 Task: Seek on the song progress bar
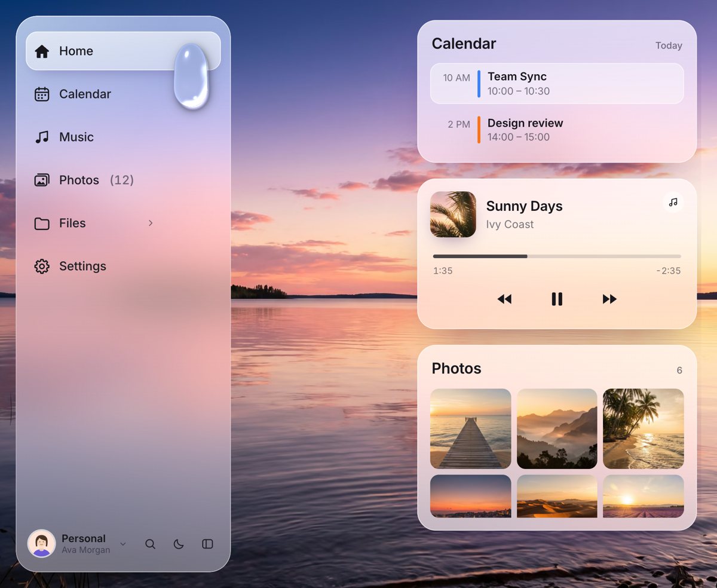click(557, 256)
